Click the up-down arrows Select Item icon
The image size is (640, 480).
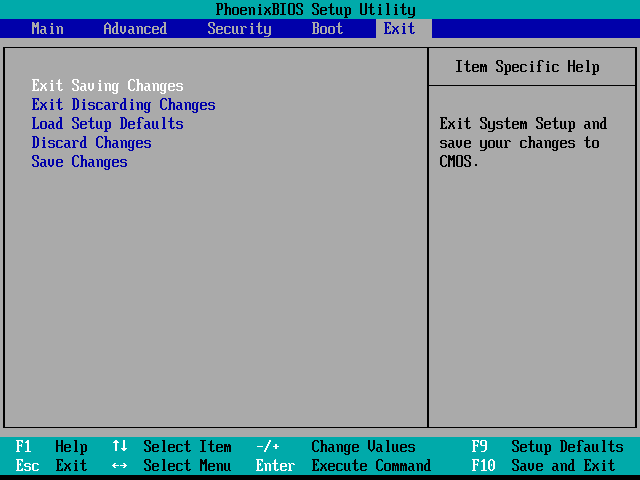pos(119,447)
